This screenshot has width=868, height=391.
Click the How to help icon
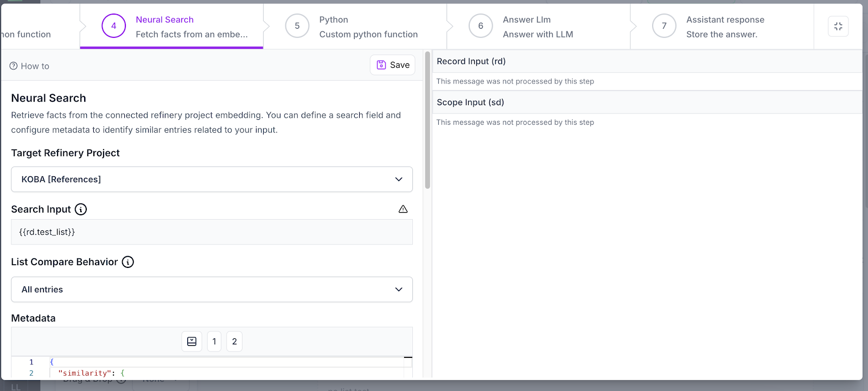pos(14,66)
